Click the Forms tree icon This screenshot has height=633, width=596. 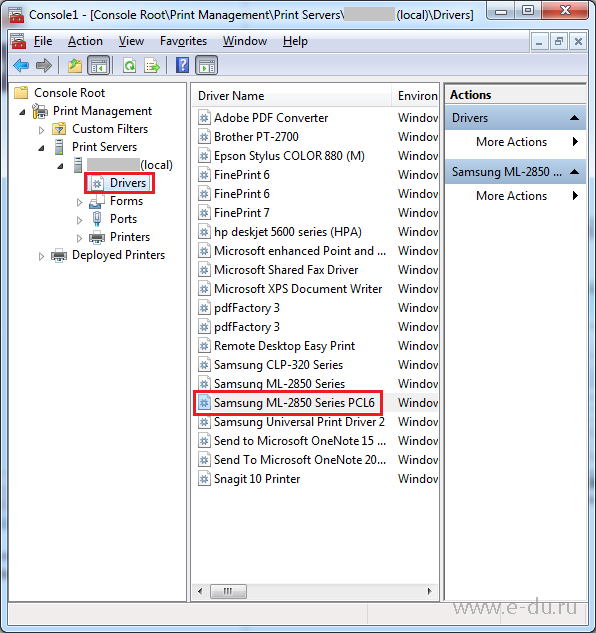97,201
